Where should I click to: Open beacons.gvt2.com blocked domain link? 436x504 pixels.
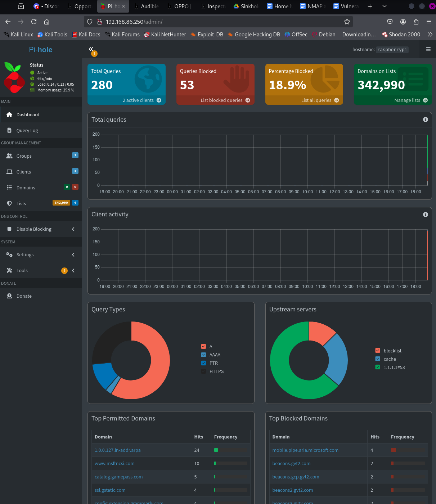coord(291,463)
